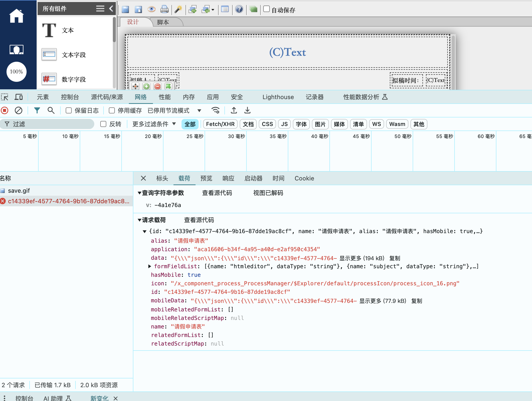Enable the 自动保存 checkbox
Screen dimensions: 532x401
[267, 9]
